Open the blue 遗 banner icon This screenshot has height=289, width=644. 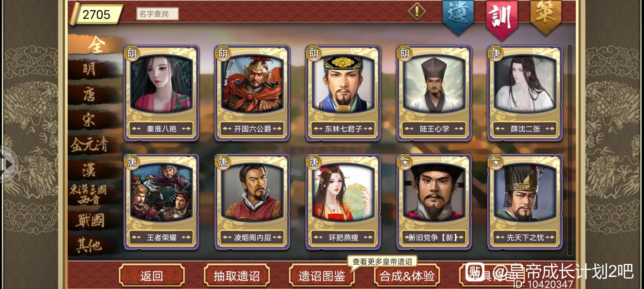point(458,17)
